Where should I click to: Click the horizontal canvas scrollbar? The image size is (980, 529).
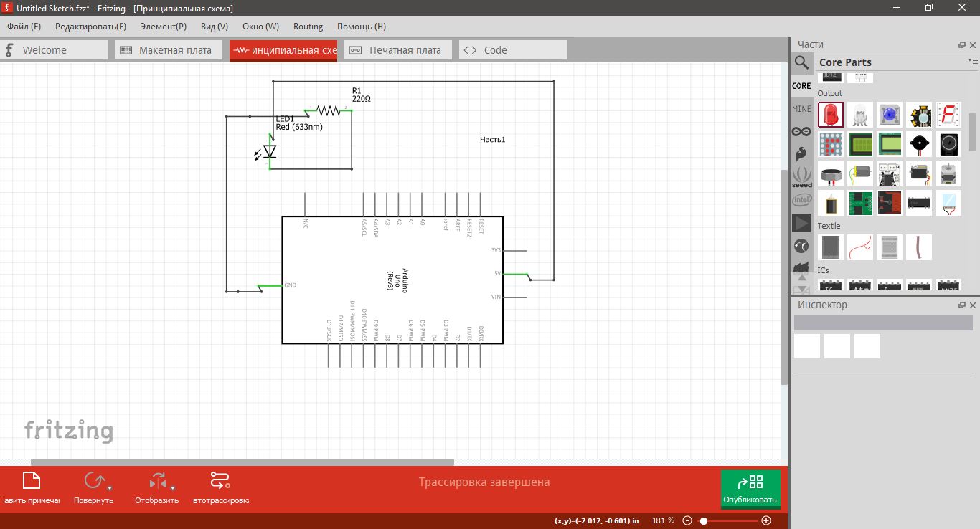click(242, 462)
